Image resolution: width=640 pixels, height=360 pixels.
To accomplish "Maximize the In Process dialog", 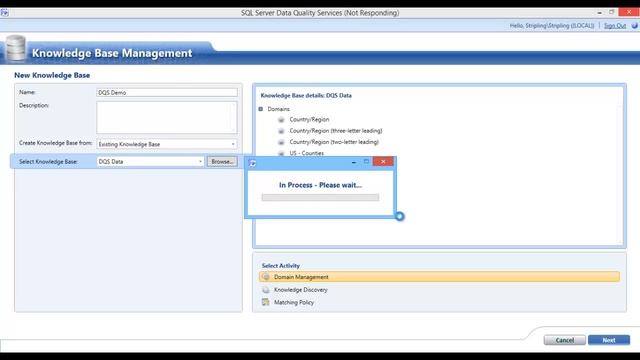I will [366, 162].
